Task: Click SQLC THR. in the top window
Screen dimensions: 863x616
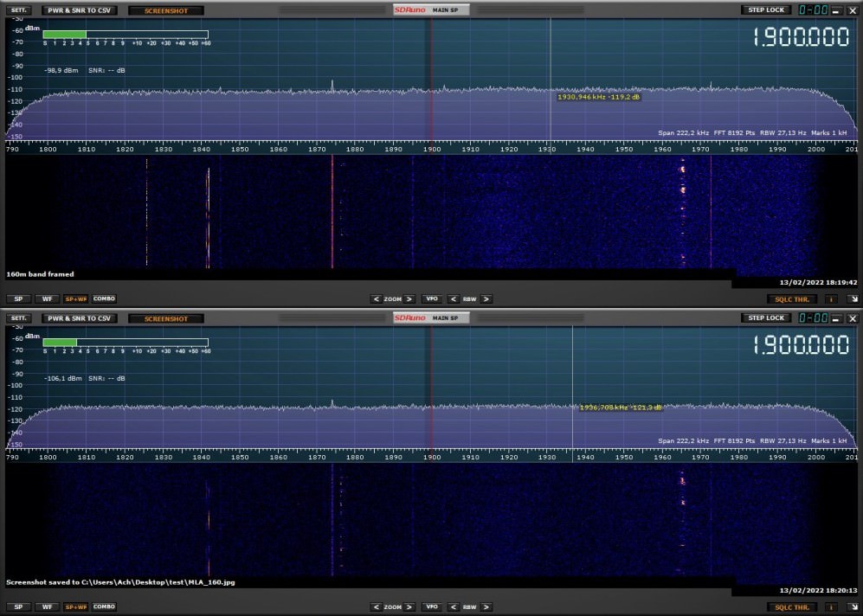Action: click(791, 299)
